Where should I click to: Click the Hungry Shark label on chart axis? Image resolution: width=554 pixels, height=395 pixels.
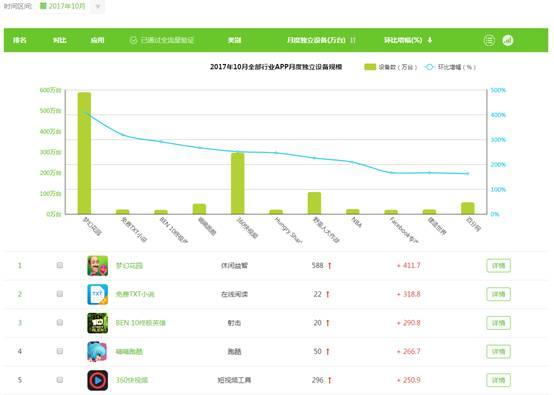click(x=288, y=230)
